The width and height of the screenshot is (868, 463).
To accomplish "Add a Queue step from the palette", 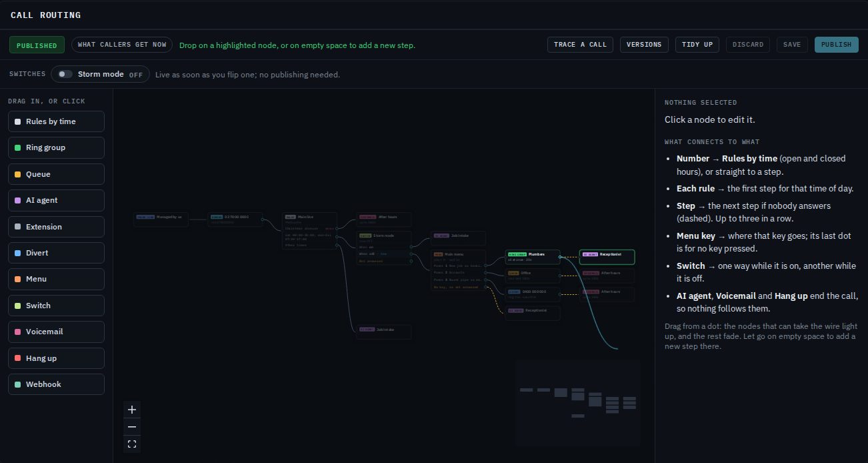I will (56, 174).
